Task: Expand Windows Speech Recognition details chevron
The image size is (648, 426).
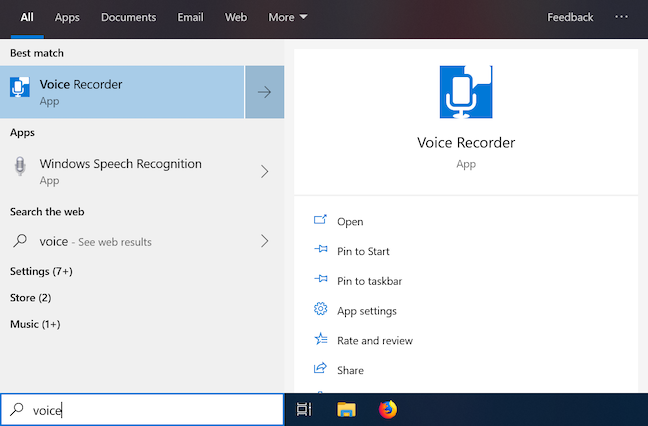Action: pyautogui.click(x=264, y=171)
